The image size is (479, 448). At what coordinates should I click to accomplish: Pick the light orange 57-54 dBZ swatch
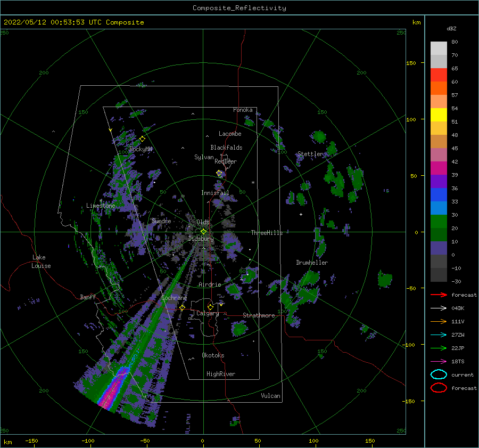tap(439, 102)
